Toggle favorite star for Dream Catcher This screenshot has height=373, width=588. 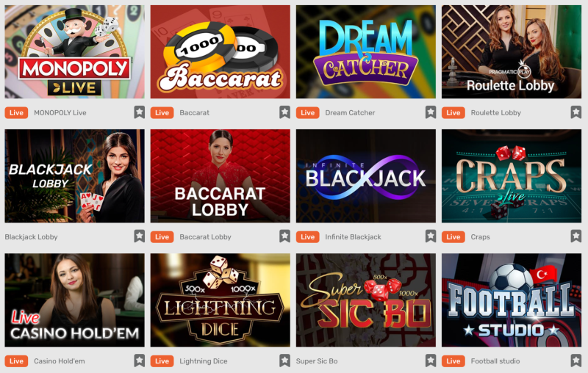click(x=431, y=112)
